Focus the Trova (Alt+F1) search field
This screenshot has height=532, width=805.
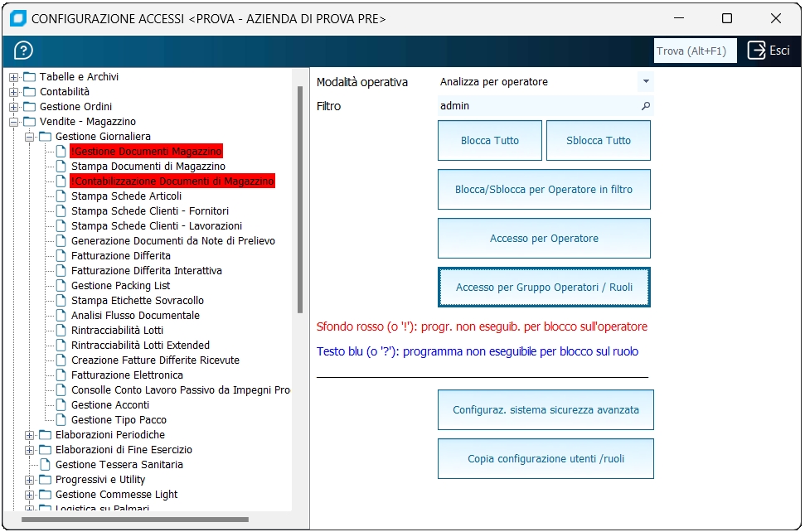click(695, 51)
